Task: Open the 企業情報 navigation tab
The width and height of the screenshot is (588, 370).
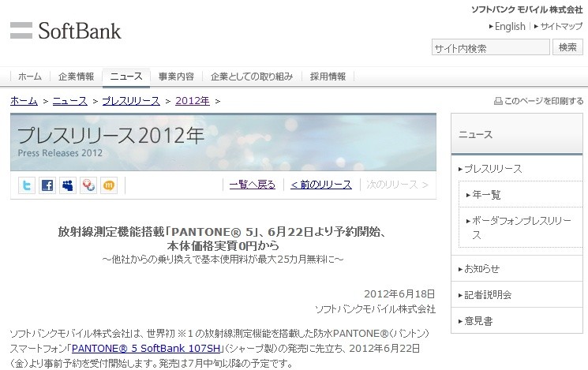Action: pos(76,77)
